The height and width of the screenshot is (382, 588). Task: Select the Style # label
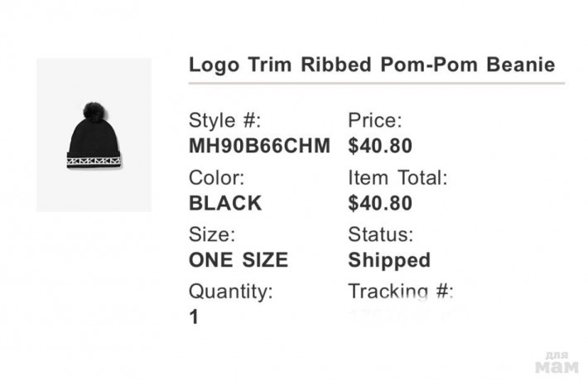pos(224,120)
